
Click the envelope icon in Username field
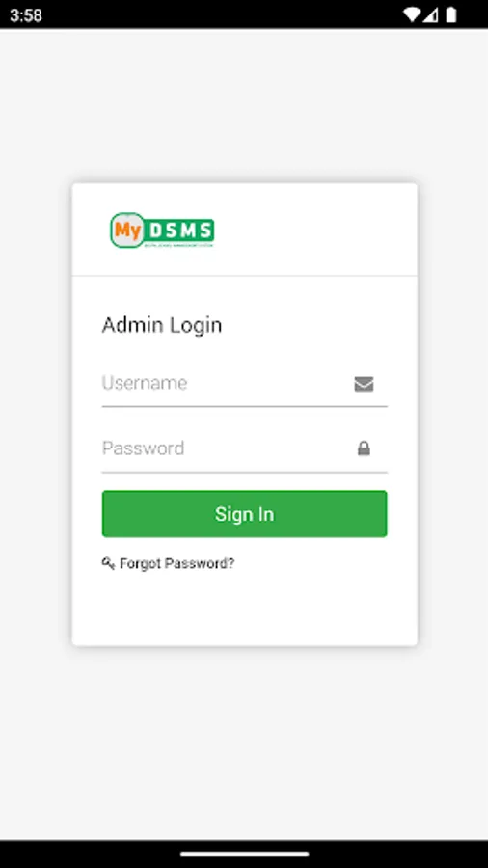364,384
